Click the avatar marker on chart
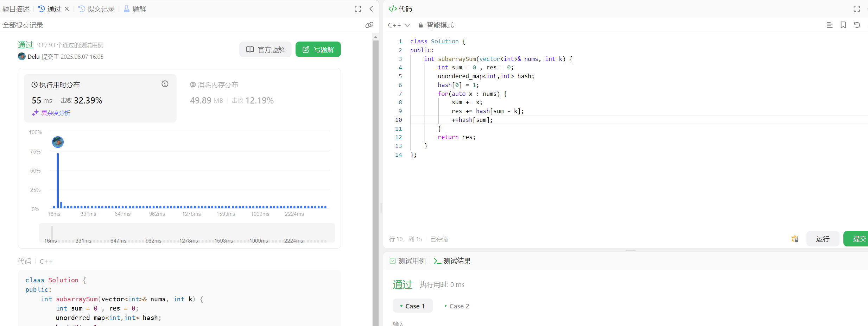This screenshot has height=326, width=868. pyautogui.click(x=58, y=142)
